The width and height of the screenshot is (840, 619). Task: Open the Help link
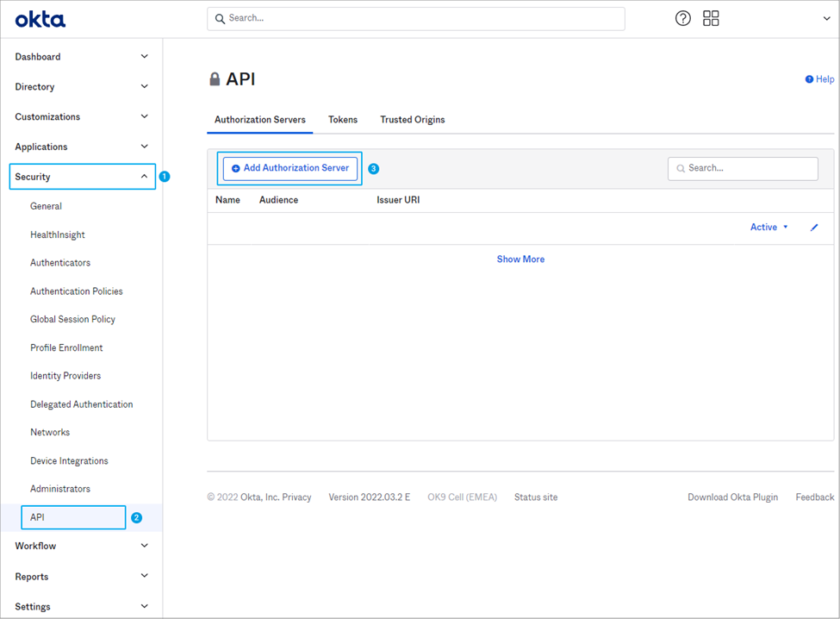[x=819, y=79]
